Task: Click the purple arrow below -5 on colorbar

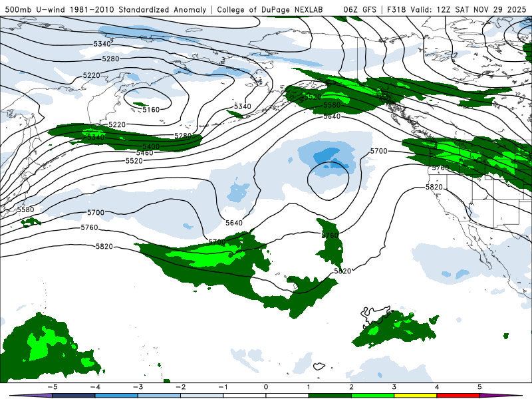Action: 31,396
